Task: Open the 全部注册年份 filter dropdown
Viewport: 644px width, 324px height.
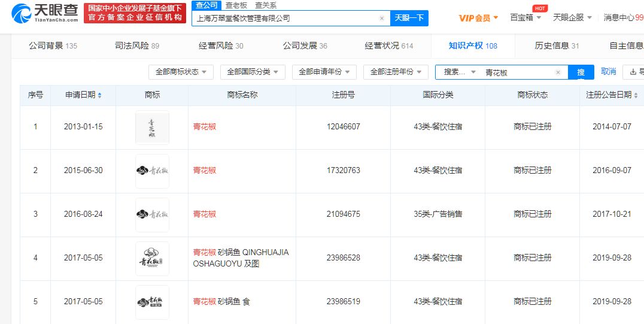Action: (396, 72)
